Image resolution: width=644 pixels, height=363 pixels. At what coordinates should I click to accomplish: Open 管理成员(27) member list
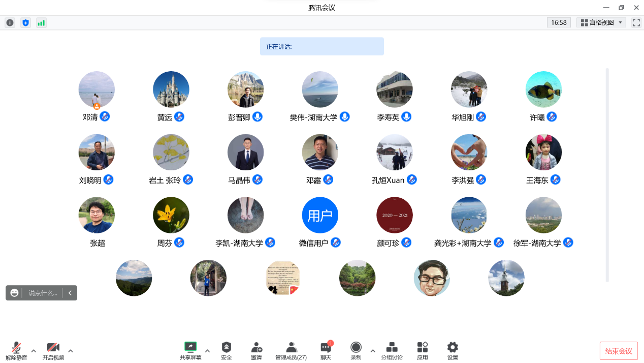click(x=291, y=350)
